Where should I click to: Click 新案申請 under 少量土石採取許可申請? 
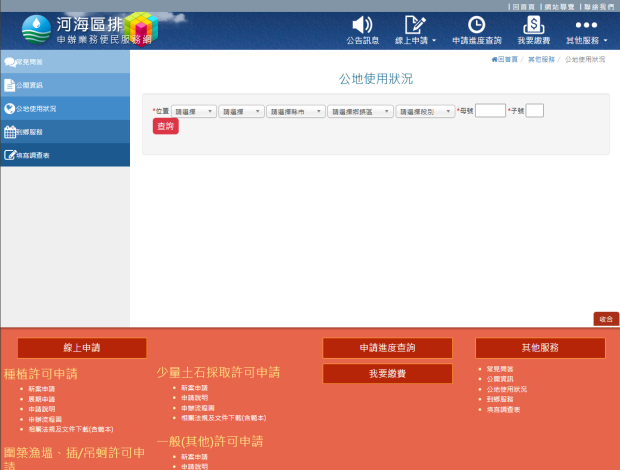point(194,388)
